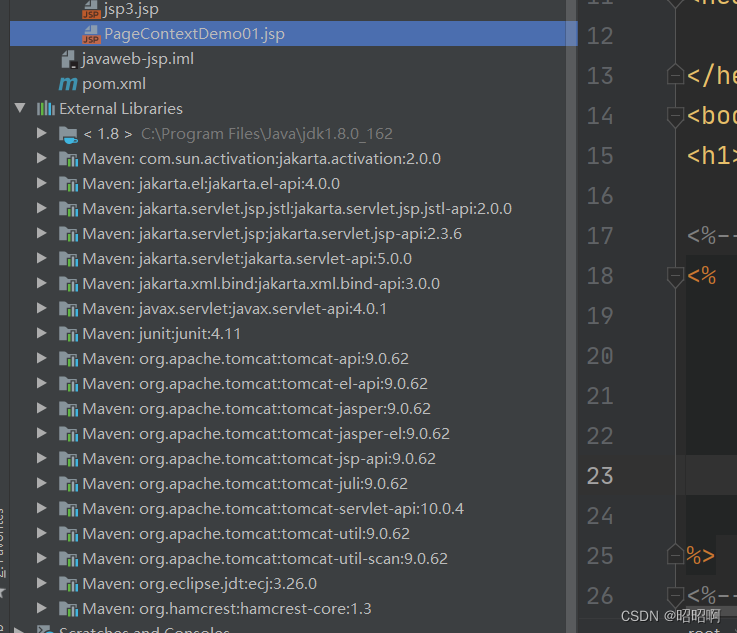Expand jakarta.servlet-api:5.0.0 library
Screen dimensions: 737x633
[42, 258]
